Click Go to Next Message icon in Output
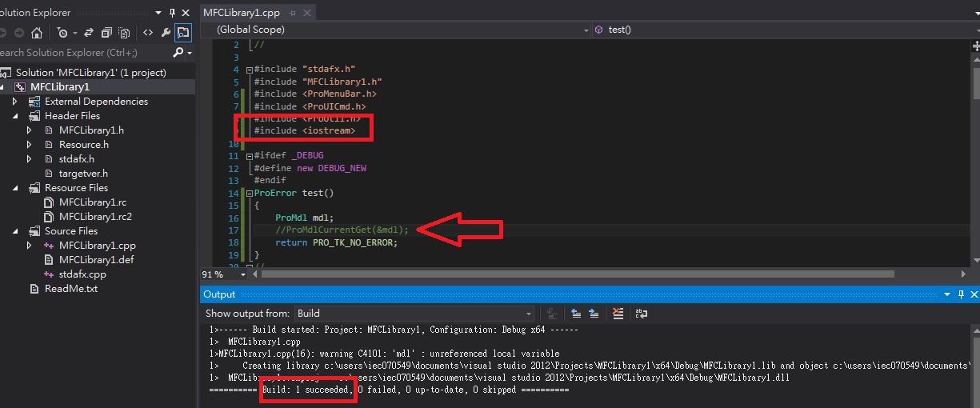The image size is (980, 408). click(x=594, y=314)
